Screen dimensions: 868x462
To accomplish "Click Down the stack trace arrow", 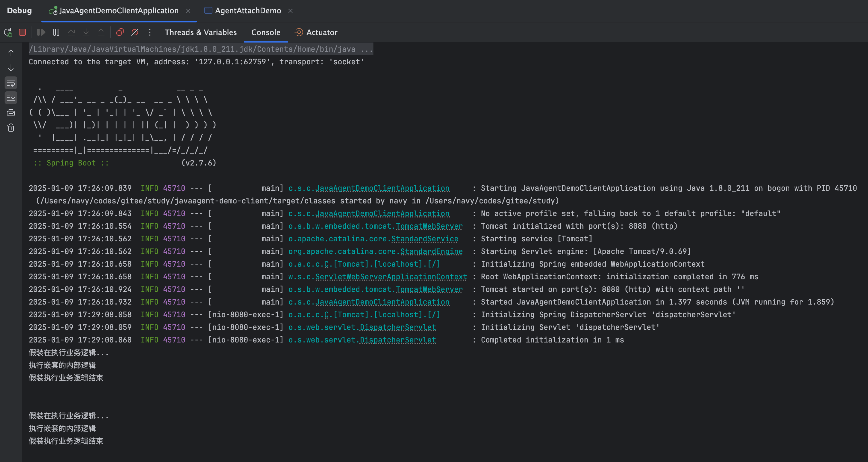I will pos(11,68).
